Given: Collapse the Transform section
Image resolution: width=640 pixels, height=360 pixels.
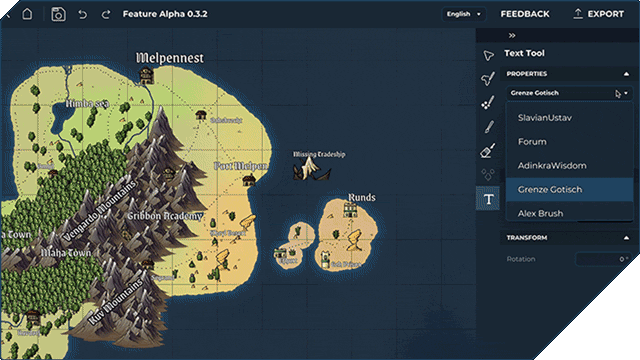Looking at the screenshot, I should click(626, 238).
